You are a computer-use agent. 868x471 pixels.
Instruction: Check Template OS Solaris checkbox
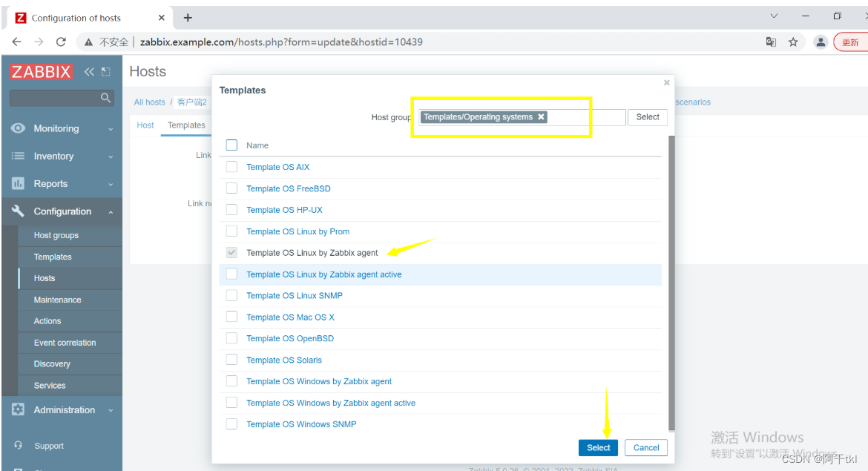coord(231,360)
